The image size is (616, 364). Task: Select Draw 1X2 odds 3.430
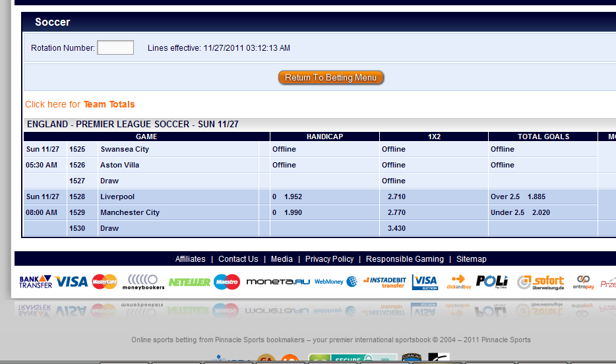pos(396,228)
